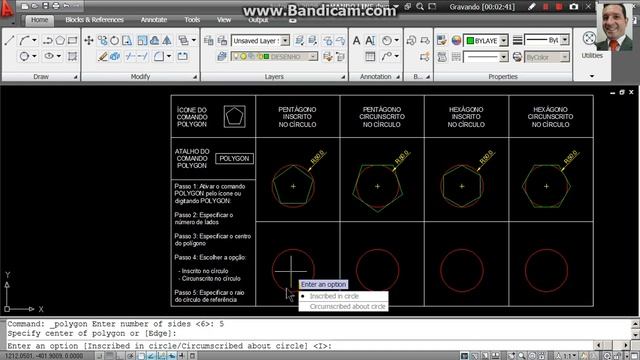This screenshot has height=360, width=640.
Task: Choose Circumscribed about circle option
Action: 343,306
